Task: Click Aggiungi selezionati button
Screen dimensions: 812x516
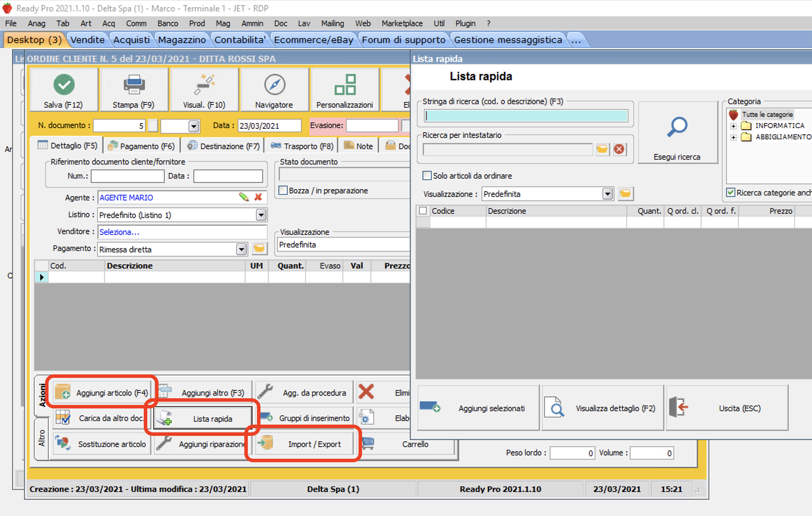Action: click(478, 408)
